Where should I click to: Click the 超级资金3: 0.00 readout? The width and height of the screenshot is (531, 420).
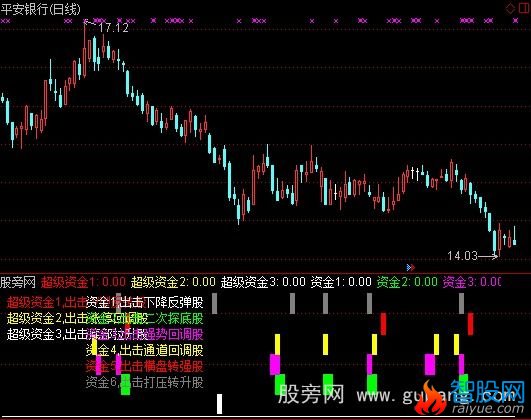[x=263, y=282]
